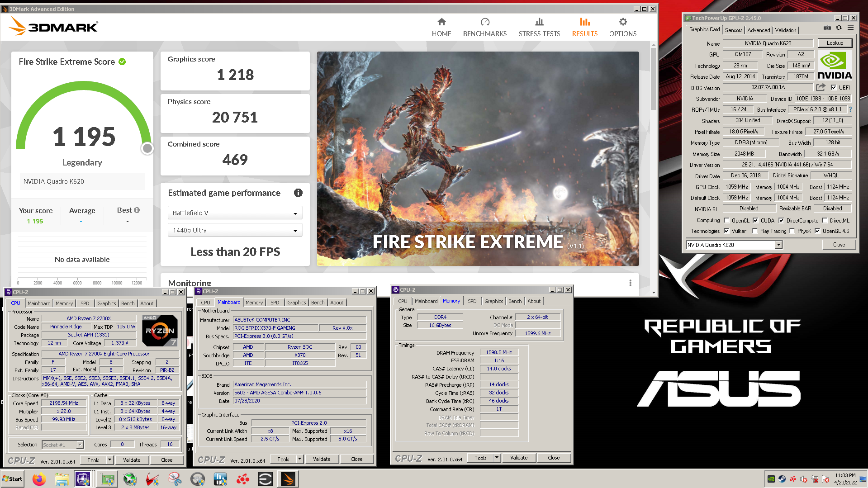Open the Battlefield V game dropdown

(235, 213)
